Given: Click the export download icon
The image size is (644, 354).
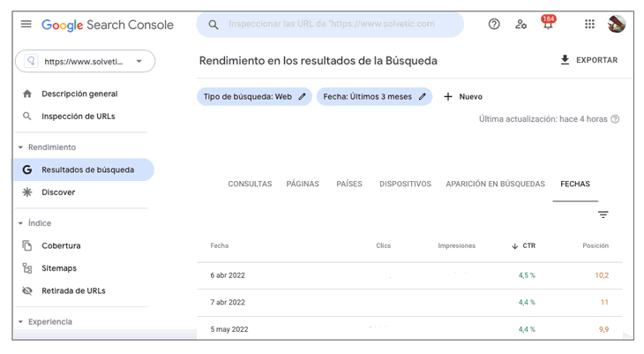Looking at the screenshot, I should point(565,60).
